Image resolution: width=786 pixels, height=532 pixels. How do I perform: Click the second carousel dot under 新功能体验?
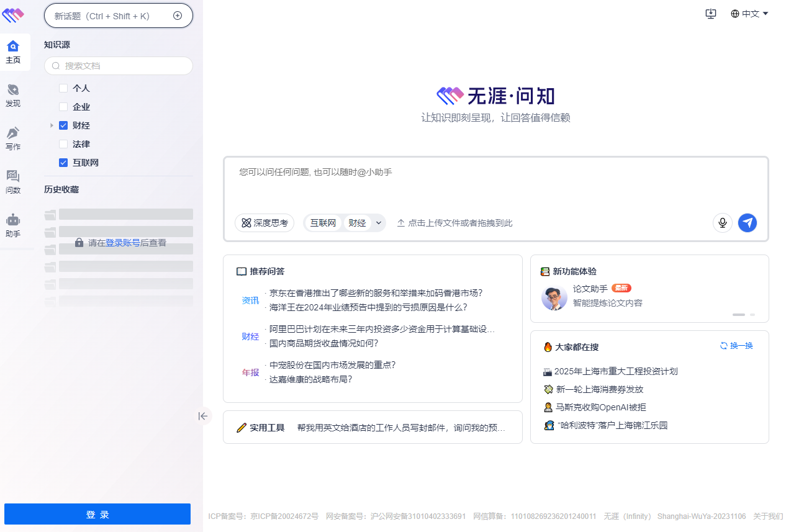pyautogui.click(x=753, y=315)
